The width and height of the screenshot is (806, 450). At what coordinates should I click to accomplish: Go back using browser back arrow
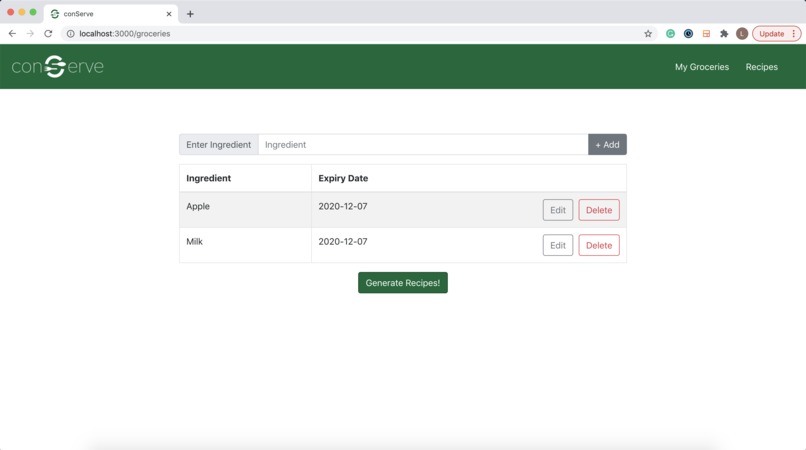(12, 33)
